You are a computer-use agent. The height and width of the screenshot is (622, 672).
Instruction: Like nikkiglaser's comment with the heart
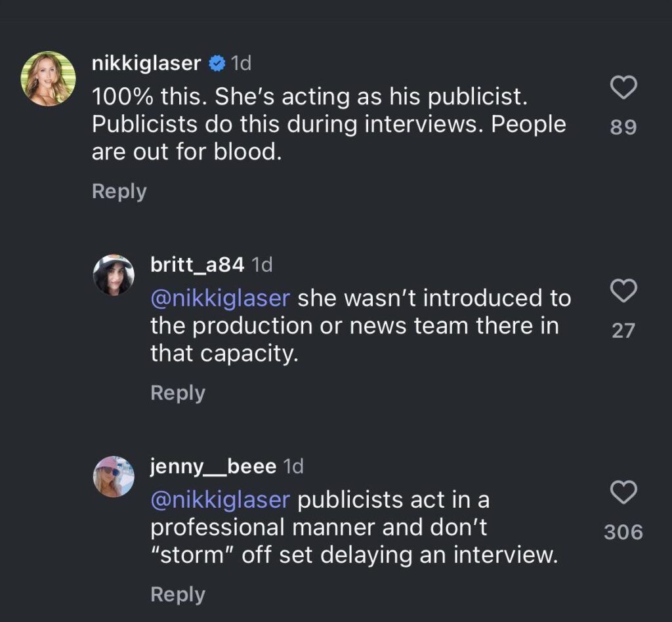tap(623, 88)
